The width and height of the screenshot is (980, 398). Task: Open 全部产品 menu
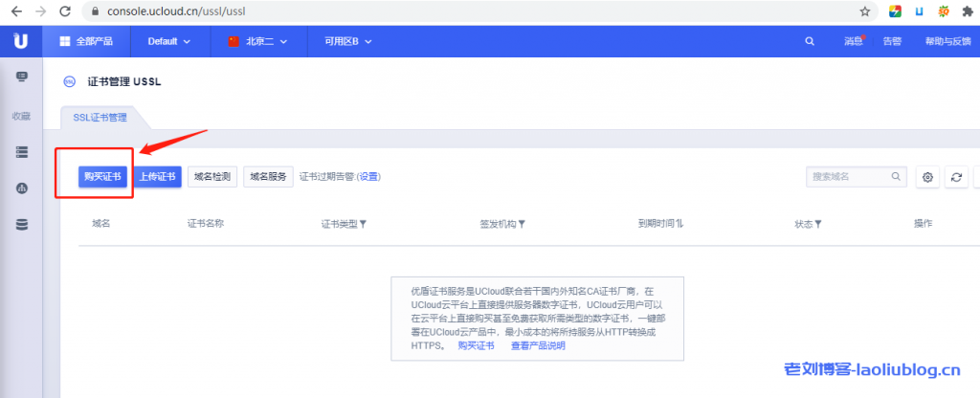[86, 41]
